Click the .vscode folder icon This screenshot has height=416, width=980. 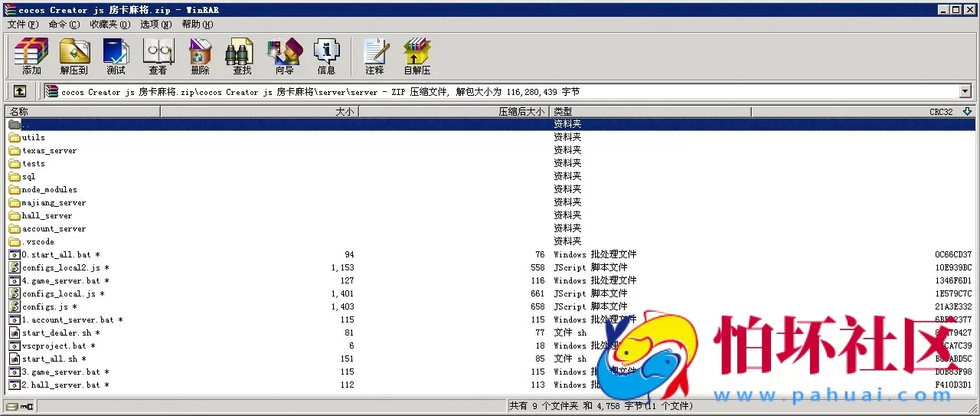15,241
